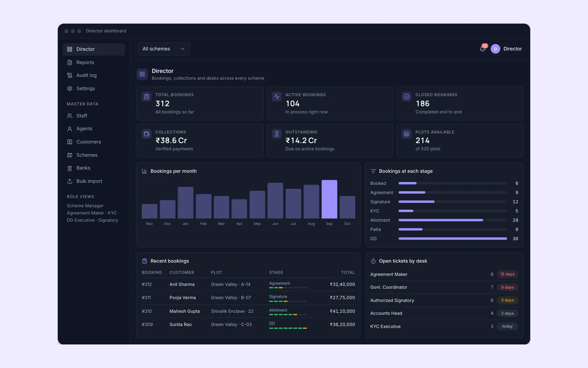Click the Plots Available value 214

point(423,141)
